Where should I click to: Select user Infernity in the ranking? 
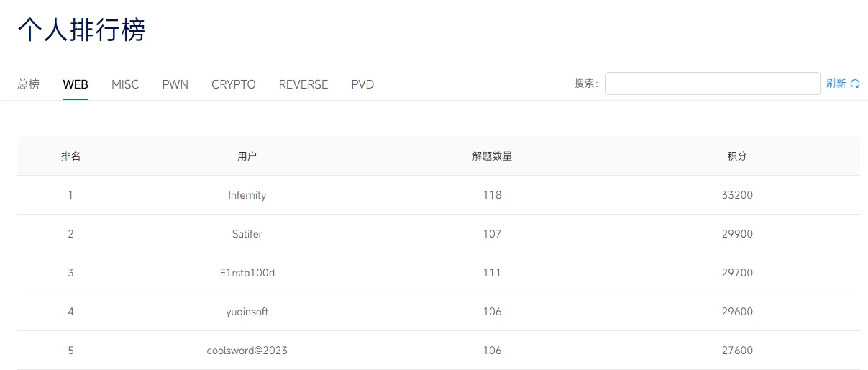247,195
